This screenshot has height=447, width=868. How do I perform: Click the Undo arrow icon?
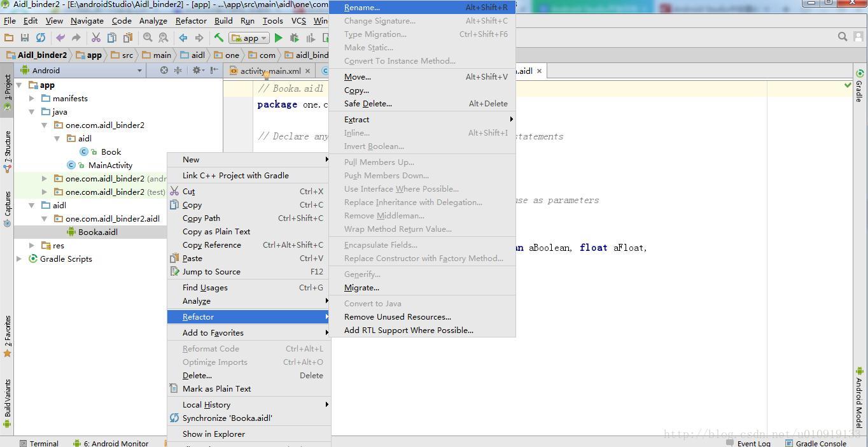coord(60,38)
